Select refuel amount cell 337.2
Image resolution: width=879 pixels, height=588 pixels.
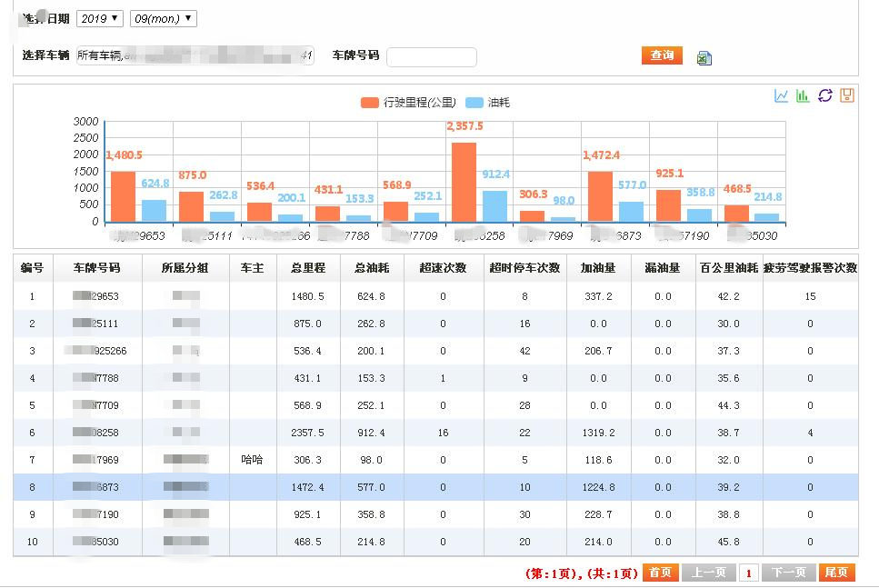pos(598,296)
